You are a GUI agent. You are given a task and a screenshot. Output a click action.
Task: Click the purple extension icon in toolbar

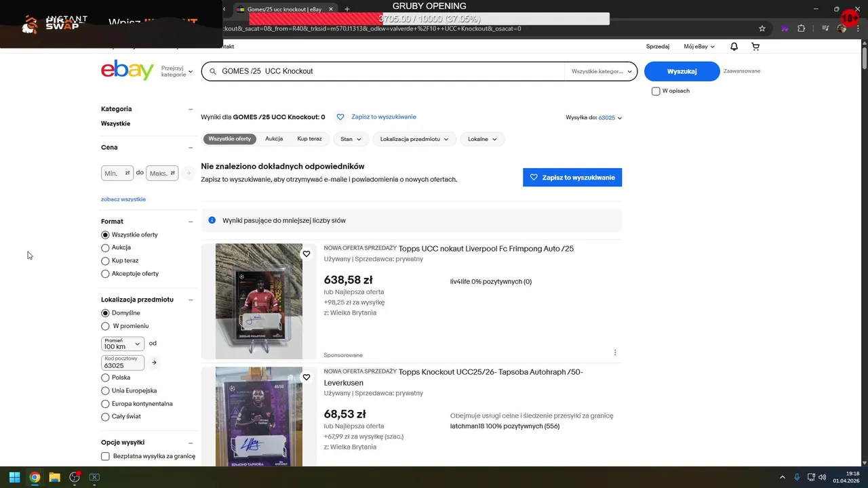point(785,28)
